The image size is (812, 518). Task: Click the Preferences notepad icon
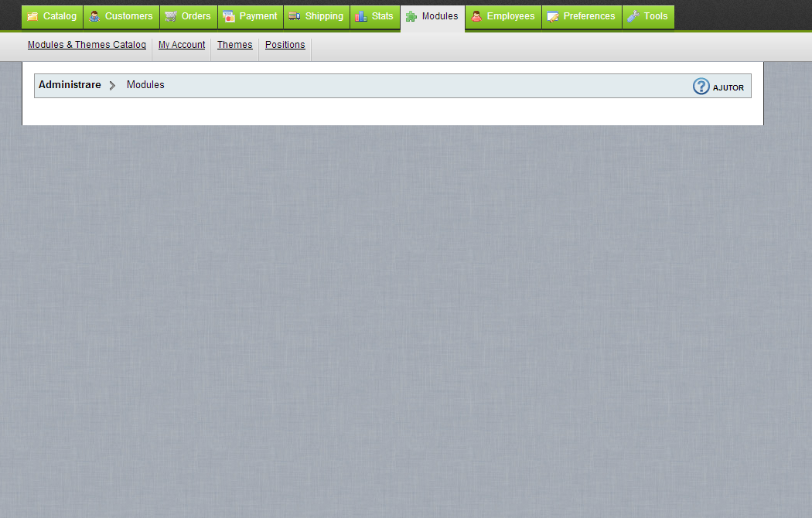(x=553, y=16)
